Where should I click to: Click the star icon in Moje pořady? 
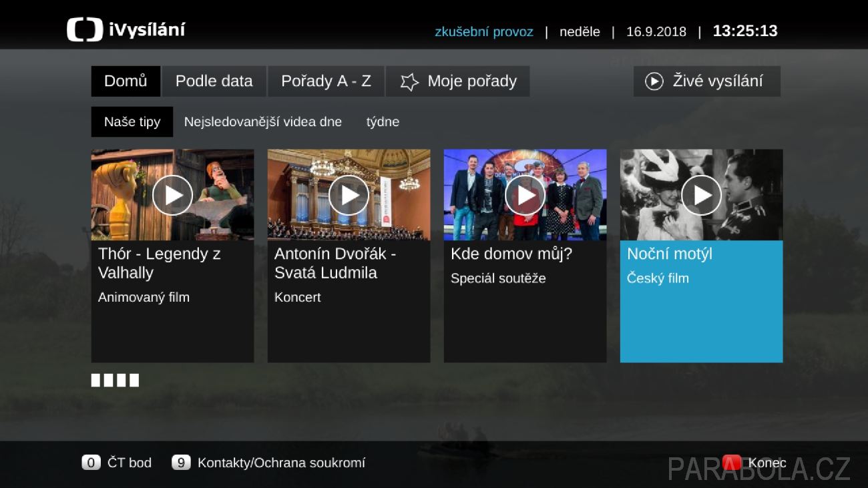[409, 81]
